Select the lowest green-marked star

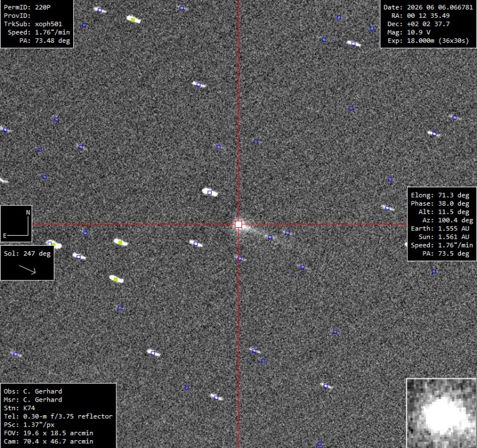(116, 279)
